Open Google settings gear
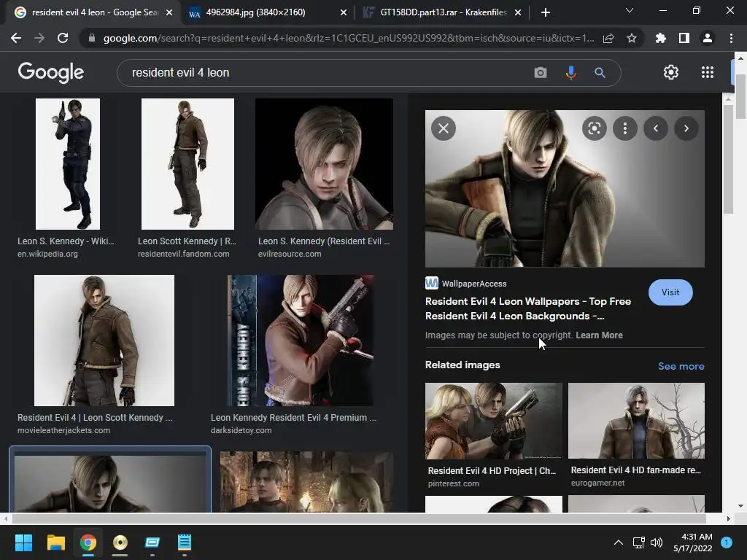The height and width of the screenshot is (560, 747). click(x=670, y=72)
